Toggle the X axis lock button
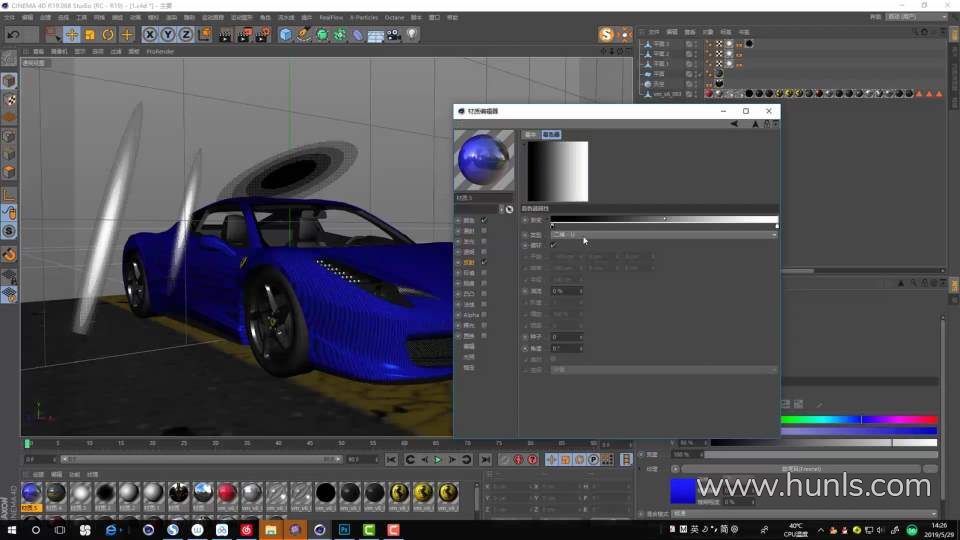Image resolution: width=960 pixels, height=540 pixels. click(150, 34)
